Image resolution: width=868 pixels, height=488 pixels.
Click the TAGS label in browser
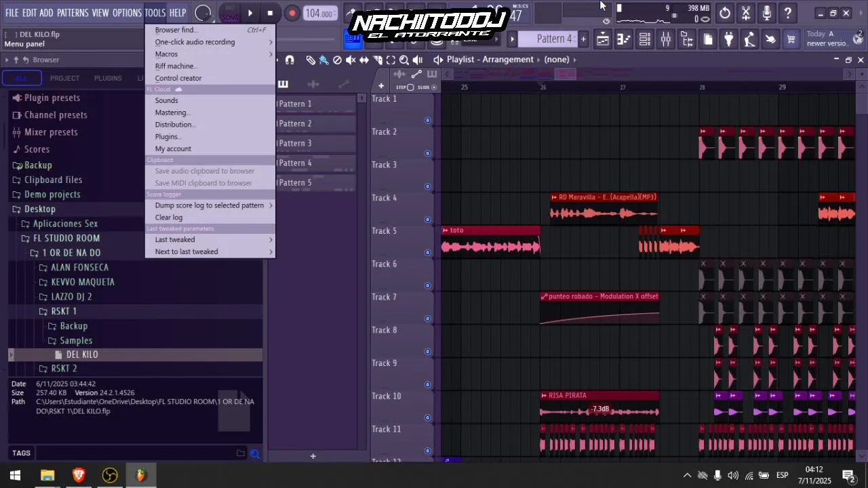[x=21, y=453]
